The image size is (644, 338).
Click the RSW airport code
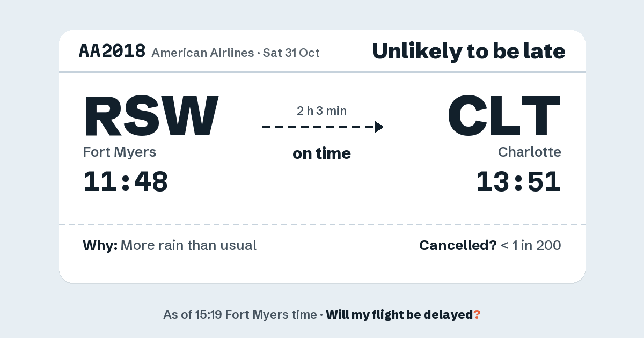point(151,116)
